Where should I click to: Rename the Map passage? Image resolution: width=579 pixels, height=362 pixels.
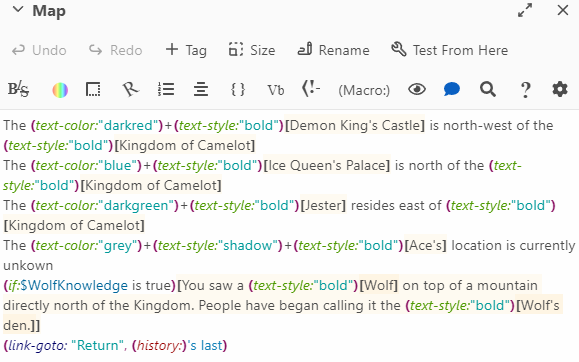click(333, 50)
